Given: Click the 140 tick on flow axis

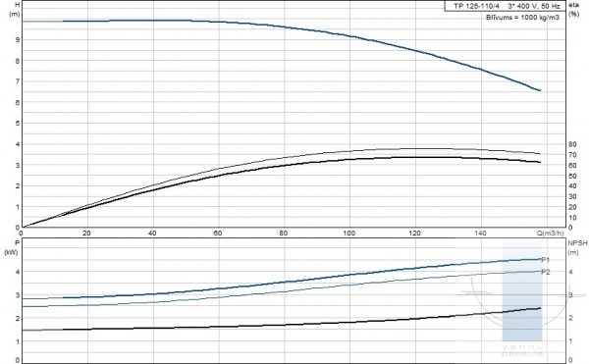Looking at the screenshot, I should (x=480, y=234).
